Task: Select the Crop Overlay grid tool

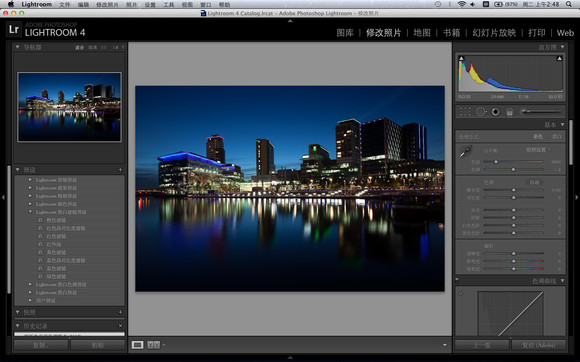Action: pyautogui.click(x=465, y=112)
